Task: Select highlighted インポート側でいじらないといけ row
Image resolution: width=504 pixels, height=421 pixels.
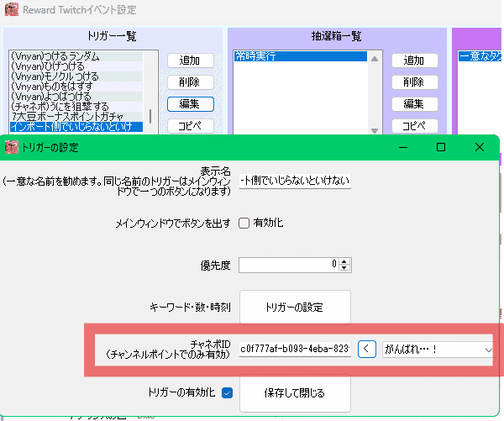Action: click(x=76, y=126)
